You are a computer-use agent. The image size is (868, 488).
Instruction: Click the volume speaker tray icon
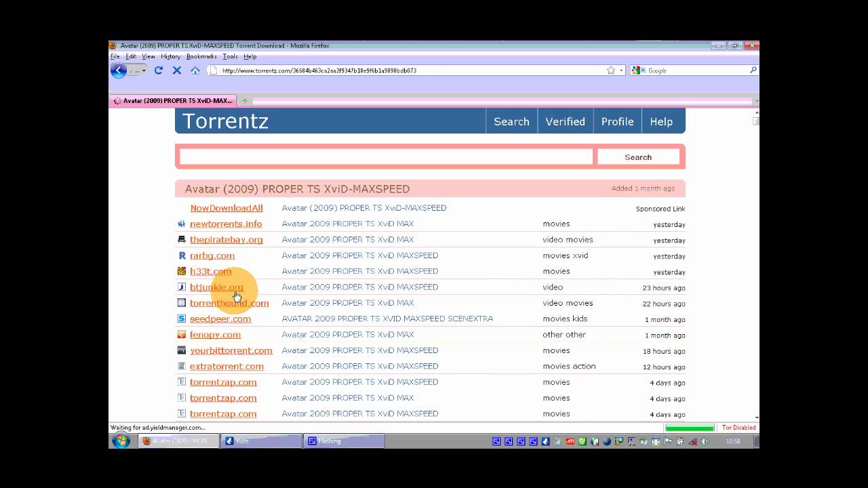[x=705, y=441]
